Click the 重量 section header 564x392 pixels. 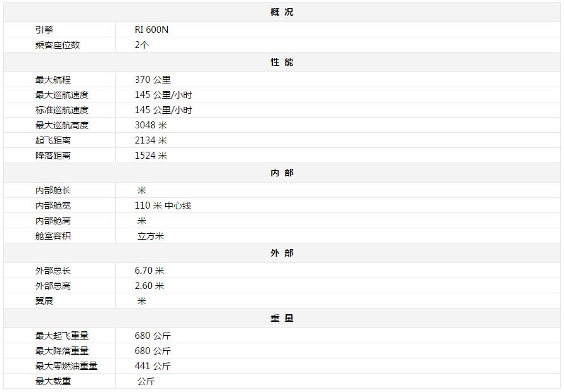[282, 318]
